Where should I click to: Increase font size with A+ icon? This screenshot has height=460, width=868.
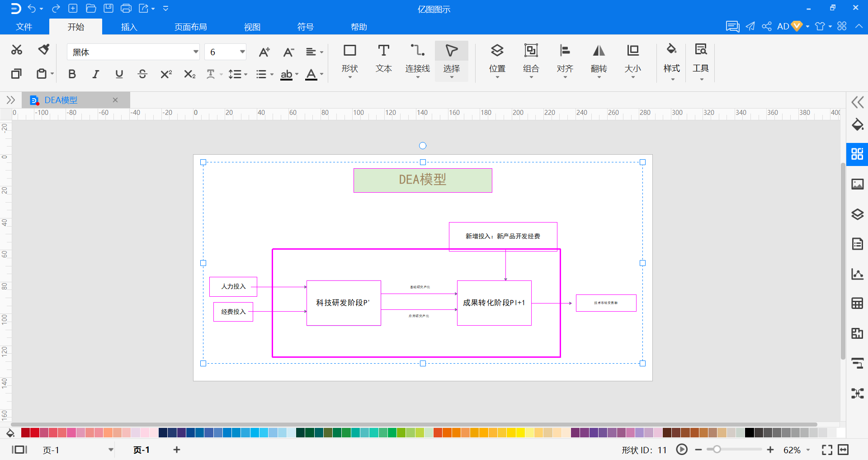click(264, 52)
